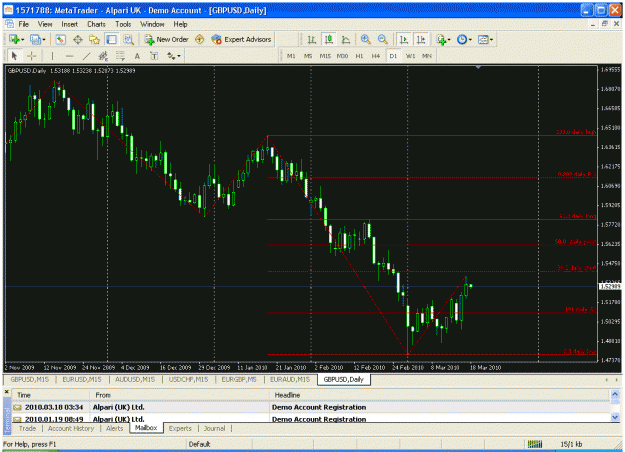This screenshot has height=452, width=625.
Task: Click the Zoom Out magnifier icon
Action: pyautogui.click(x=383, y=39)
